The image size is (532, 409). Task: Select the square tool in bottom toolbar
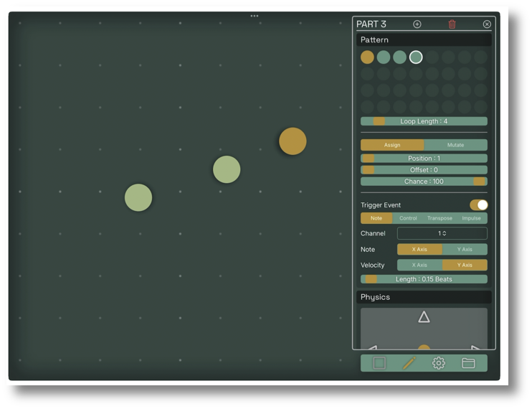point(379,363)
